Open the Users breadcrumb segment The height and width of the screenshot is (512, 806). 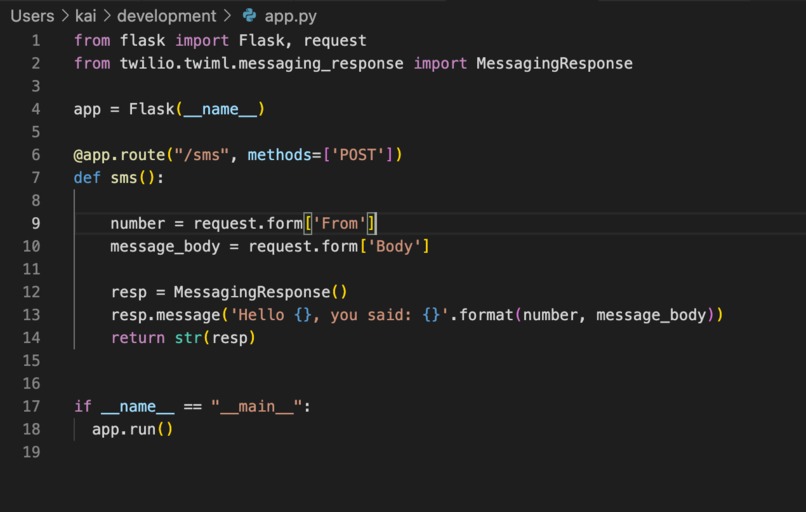[32, 16]
